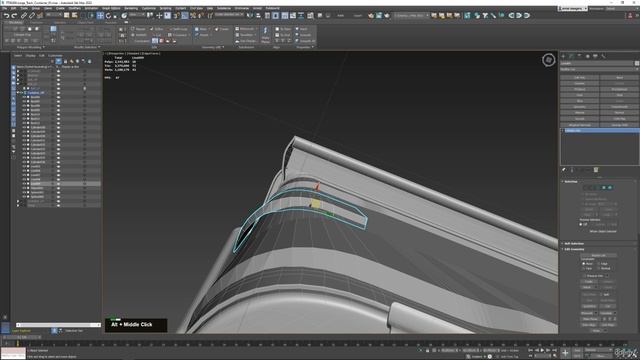The height and width of the screenshot is (360, 640).
Task: Open the Modifiers menu
Action: (75, 8)
